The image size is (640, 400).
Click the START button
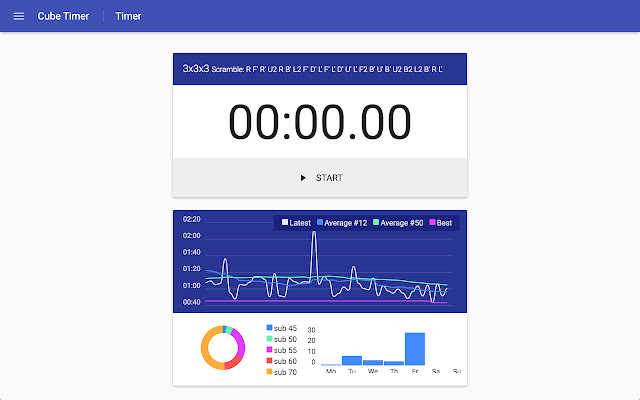point(320,178)
